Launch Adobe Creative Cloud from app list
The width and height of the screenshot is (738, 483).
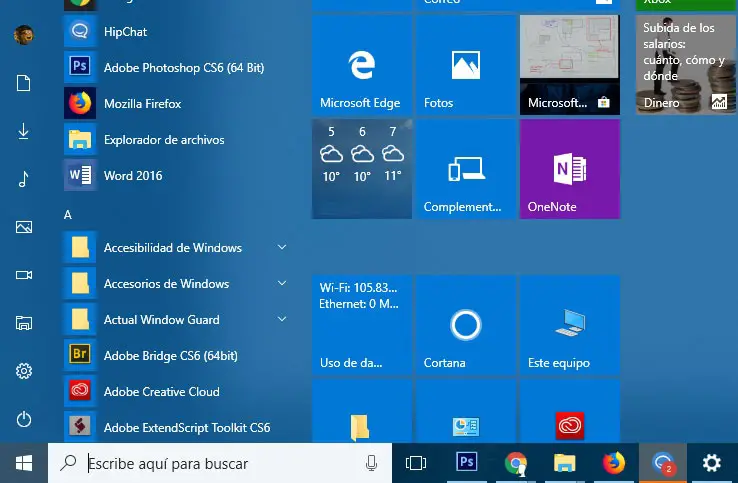tap(176, 392)
